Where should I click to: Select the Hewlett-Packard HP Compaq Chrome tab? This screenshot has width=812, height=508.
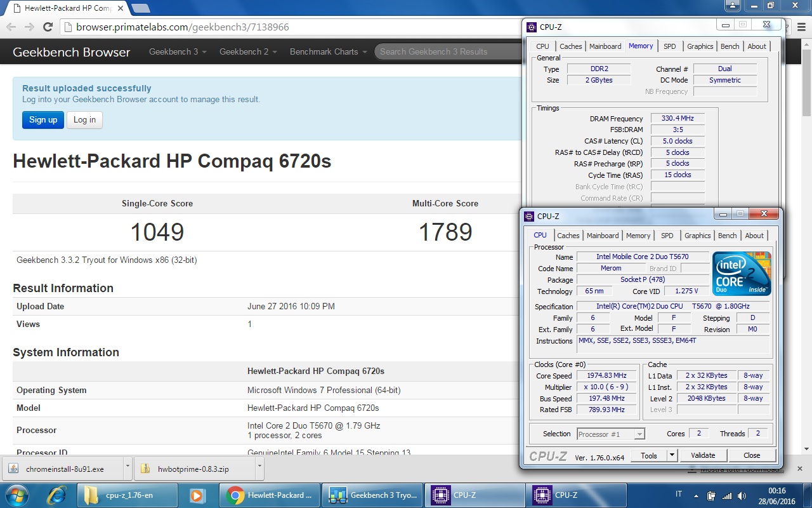pyautogui.click(x=67, y=9)
